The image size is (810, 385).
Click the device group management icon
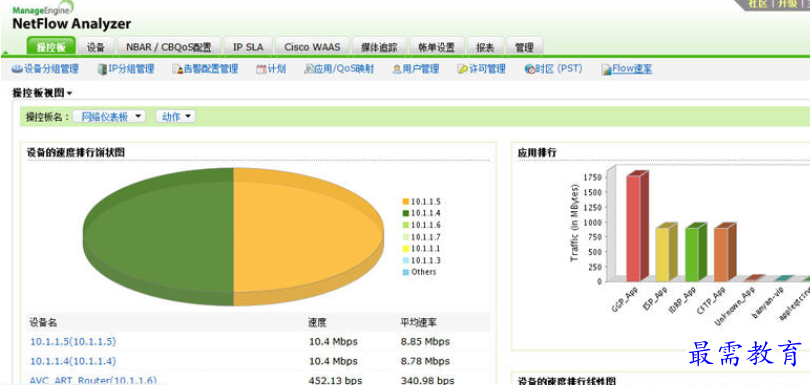tap(17, 69)
